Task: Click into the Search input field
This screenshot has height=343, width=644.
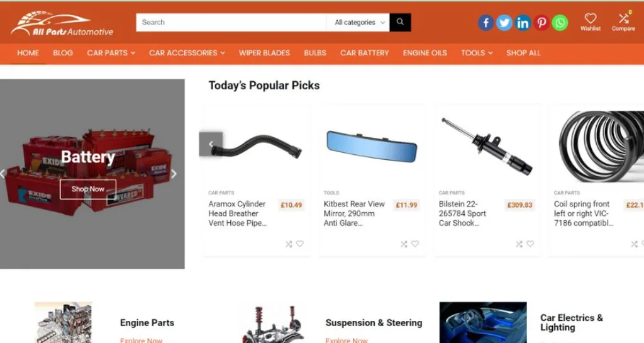Action: click(231, 22)
